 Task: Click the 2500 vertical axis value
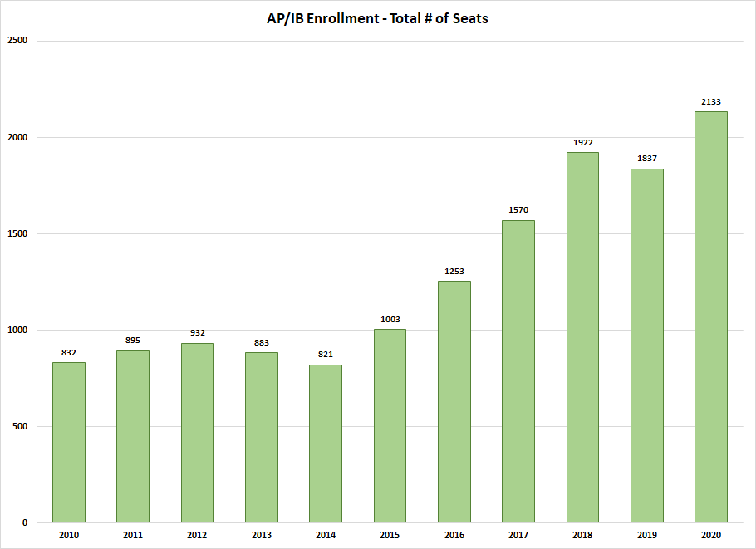point(17,41)
